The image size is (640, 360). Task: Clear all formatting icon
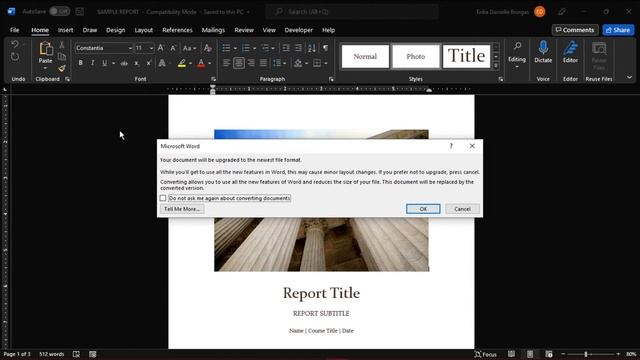coord(207,48)
